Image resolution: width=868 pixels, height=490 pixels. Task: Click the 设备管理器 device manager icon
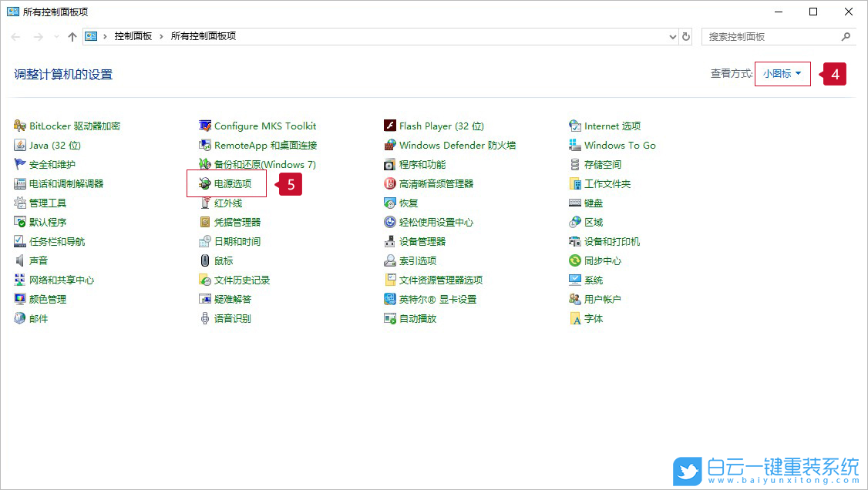pos(390,242)
